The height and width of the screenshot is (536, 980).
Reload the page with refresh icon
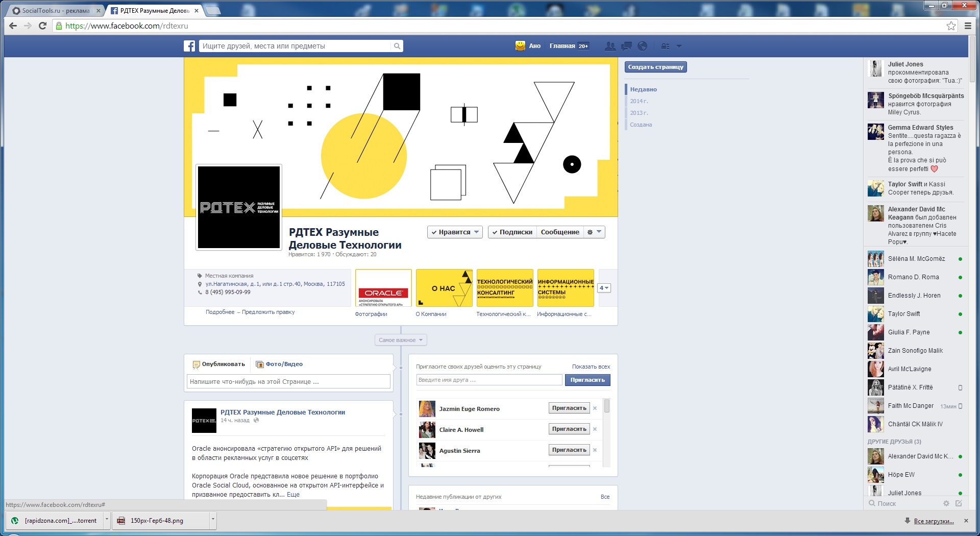(x=43, y=26)
